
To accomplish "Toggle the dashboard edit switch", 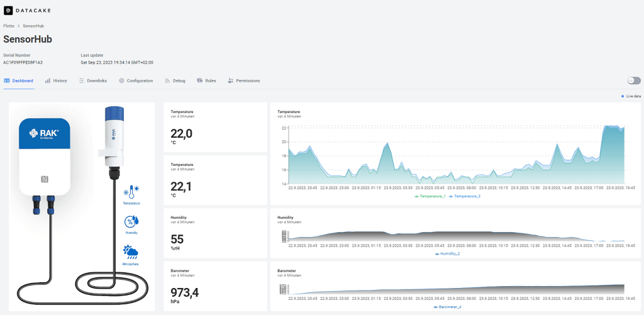I will pyautogui.click(x=633, y=80).
